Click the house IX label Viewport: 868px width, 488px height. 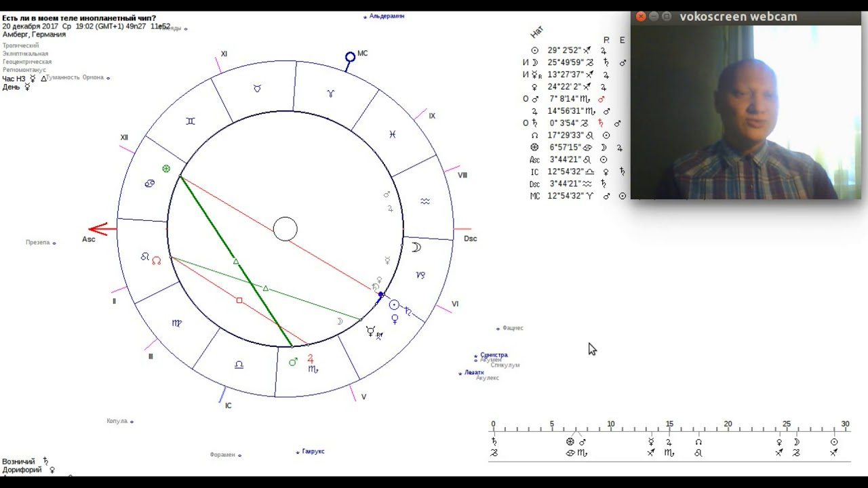click(x=432, y=116)
